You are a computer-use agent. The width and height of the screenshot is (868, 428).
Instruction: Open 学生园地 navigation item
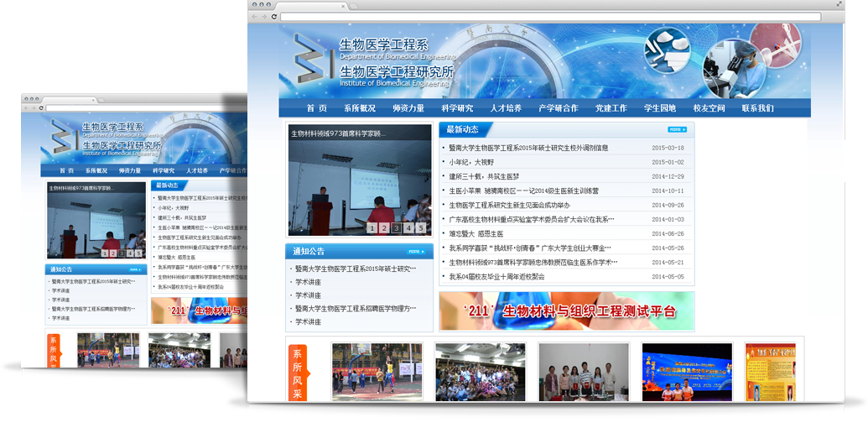(x=659, y=108)
